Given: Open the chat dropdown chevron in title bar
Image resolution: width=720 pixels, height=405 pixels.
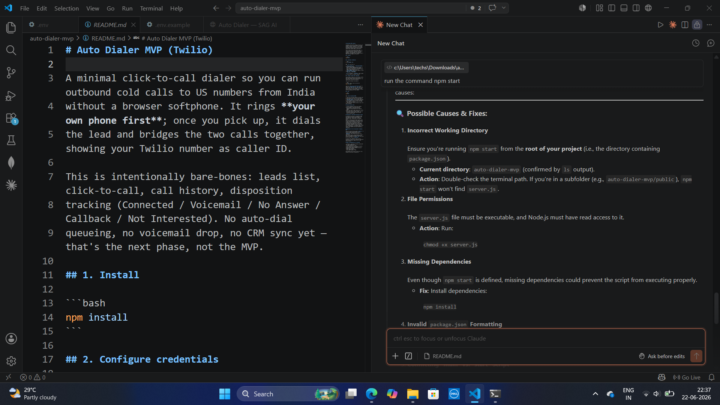Looking at the screenshot, I should [504, 8].
